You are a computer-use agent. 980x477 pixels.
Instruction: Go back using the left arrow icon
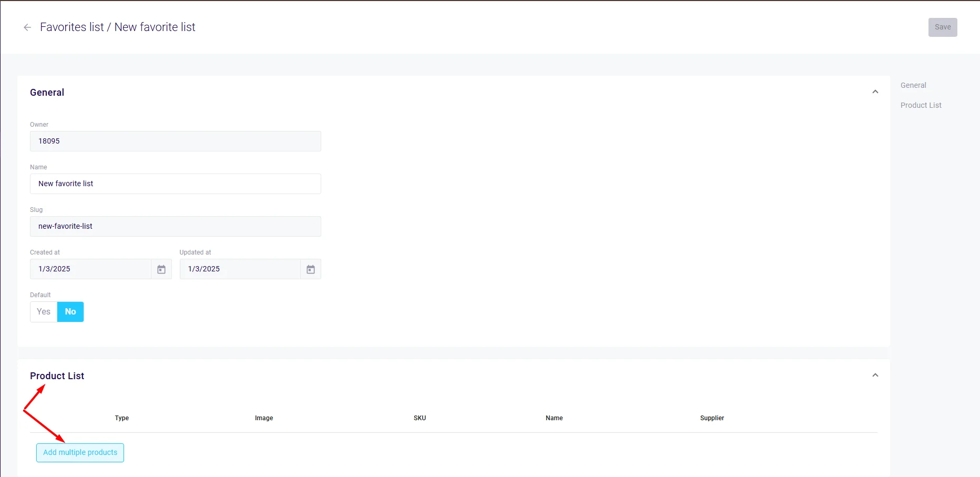(x=27, y=27)
